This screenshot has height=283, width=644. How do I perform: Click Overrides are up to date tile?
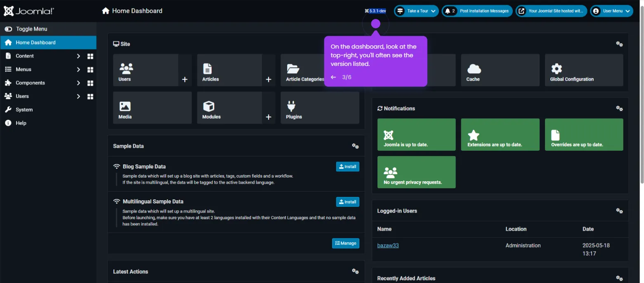tap(584, 135)
